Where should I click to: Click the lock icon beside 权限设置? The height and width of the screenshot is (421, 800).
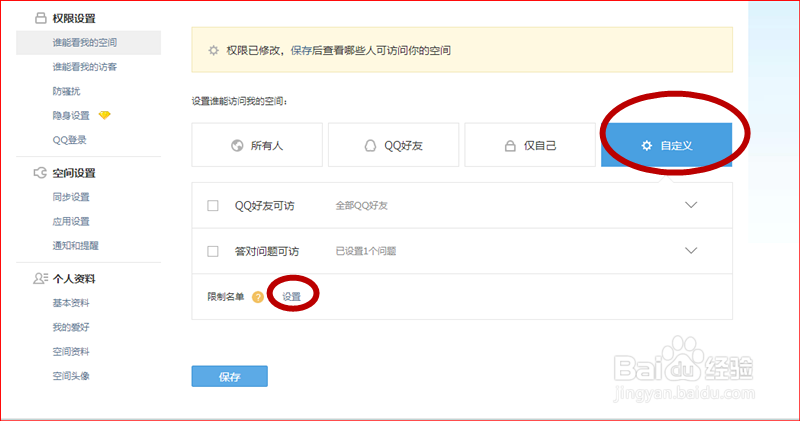coord(40,18)
